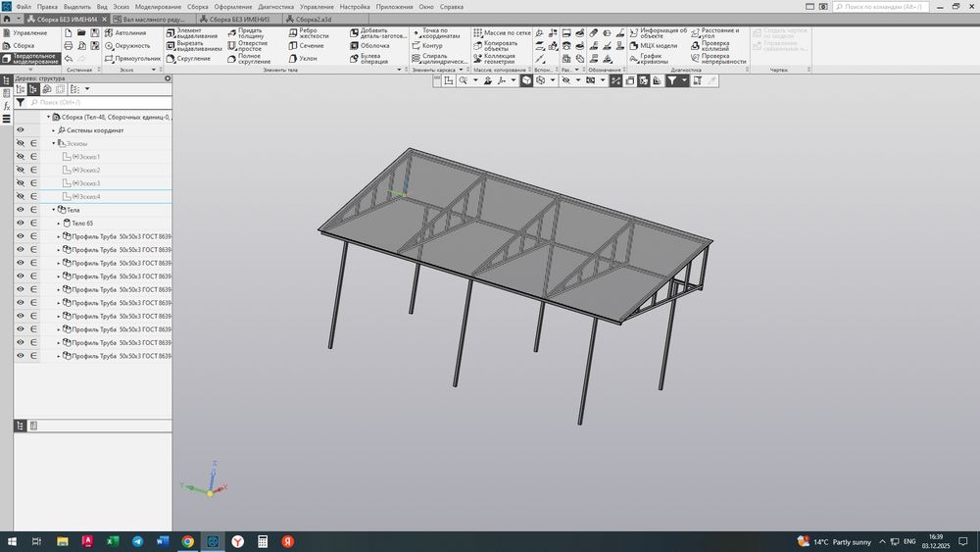Hide the Тела folder via eye icon

[20, 210]
